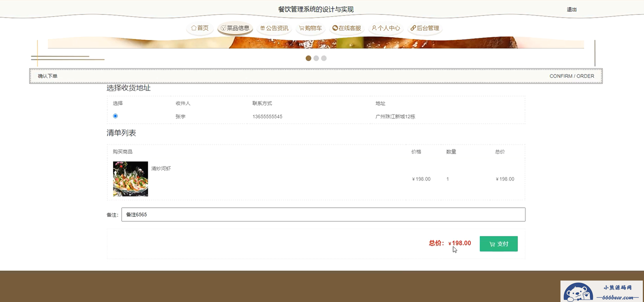Click the 选择收货地址 section heading
This screenshot has height=302, width=644.
tap(129, 88)
